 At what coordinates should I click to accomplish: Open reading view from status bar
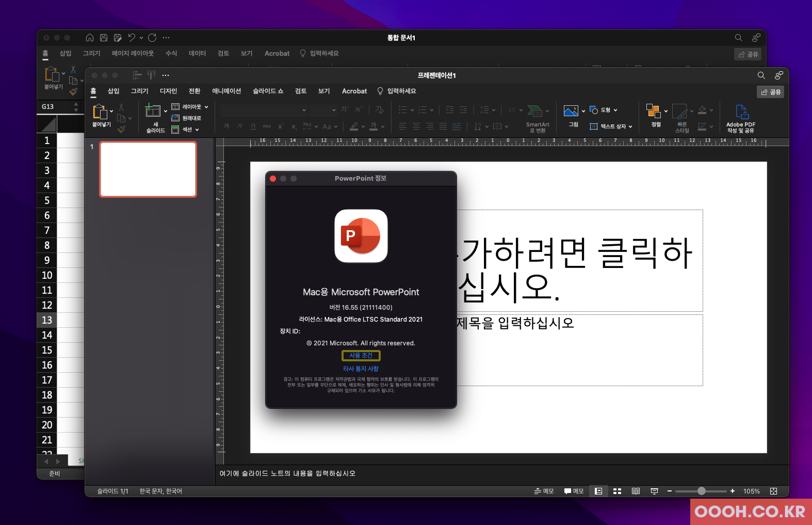point(636,491)
